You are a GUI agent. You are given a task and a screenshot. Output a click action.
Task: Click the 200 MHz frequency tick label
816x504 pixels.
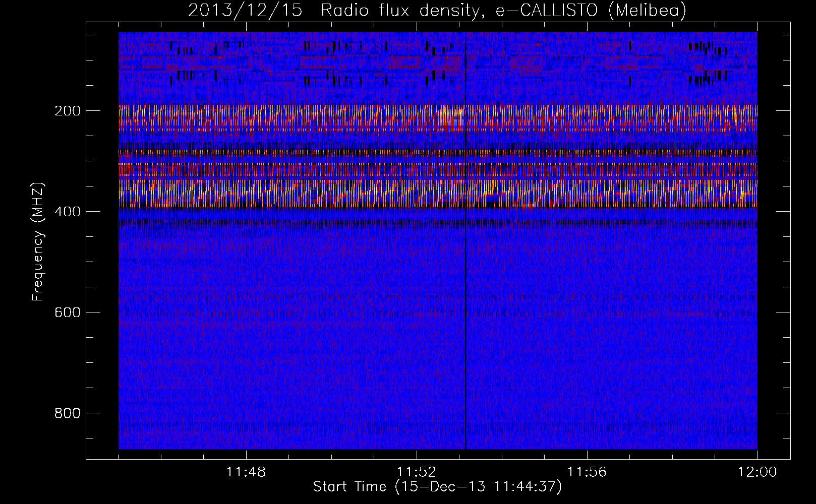coord(68,111)
